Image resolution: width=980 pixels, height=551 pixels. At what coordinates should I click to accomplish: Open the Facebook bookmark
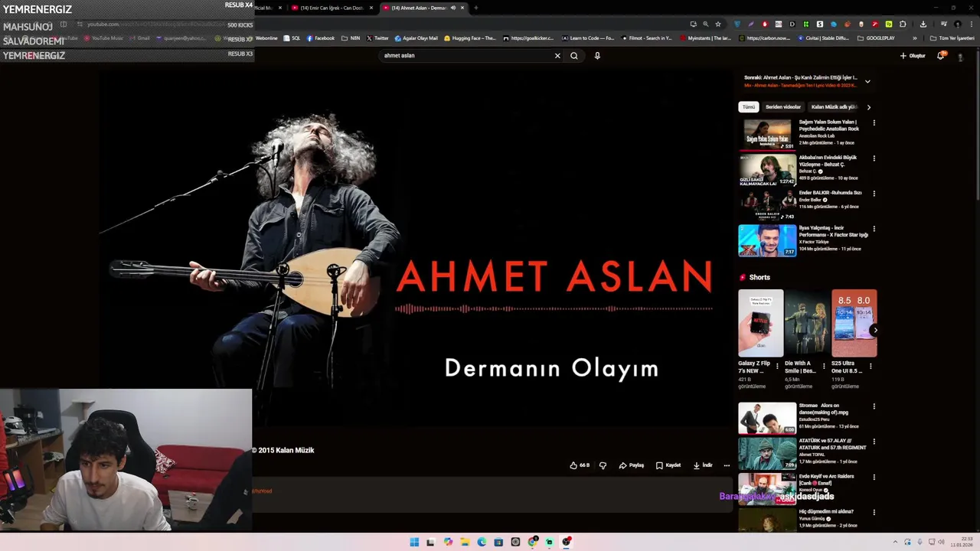(x=321, y=37)
